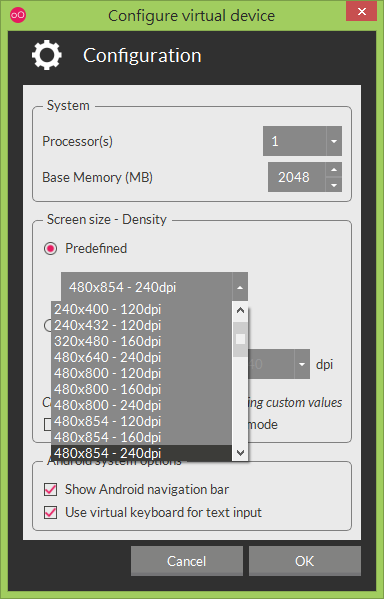This screenshot has width=385, height=599.
Task: Click the Base Memory value field
Action: click(297, 177)
